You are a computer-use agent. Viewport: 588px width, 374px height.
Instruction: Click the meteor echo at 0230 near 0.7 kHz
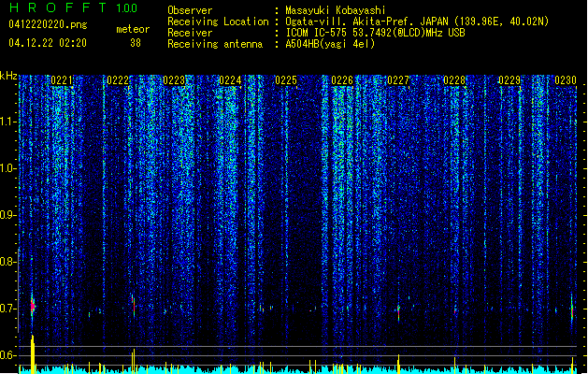pyautogui.click(x=572, y=309)
